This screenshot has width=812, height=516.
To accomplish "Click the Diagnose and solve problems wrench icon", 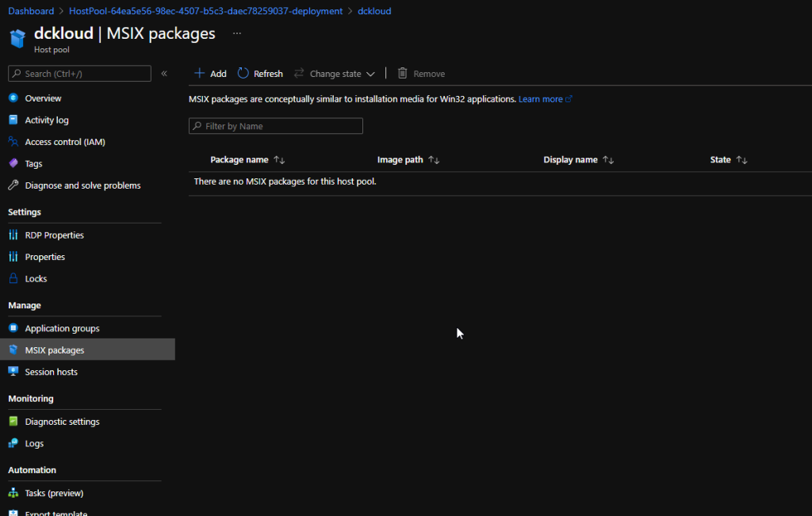I will 13,185.
